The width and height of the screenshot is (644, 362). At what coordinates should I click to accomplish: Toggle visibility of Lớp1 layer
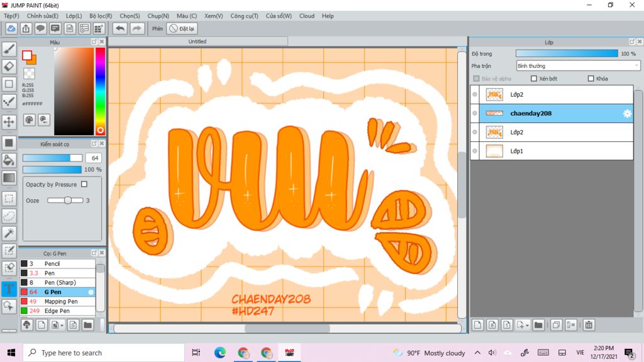click(x=475, y=151)
